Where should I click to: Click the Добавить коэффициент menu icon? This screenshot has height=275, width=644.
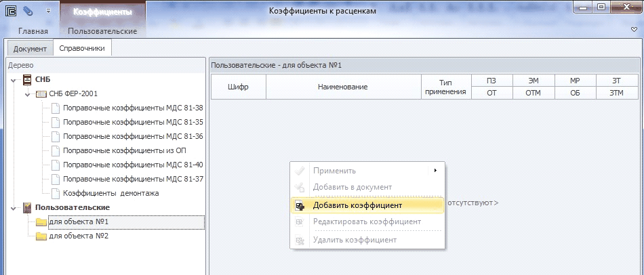pos(300,205)
